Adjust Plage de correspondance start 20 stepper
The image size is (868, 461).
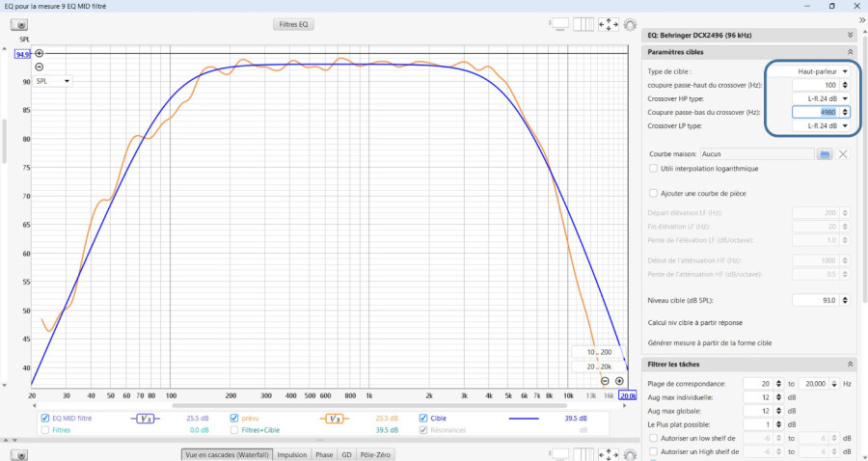tap(779, 384)
